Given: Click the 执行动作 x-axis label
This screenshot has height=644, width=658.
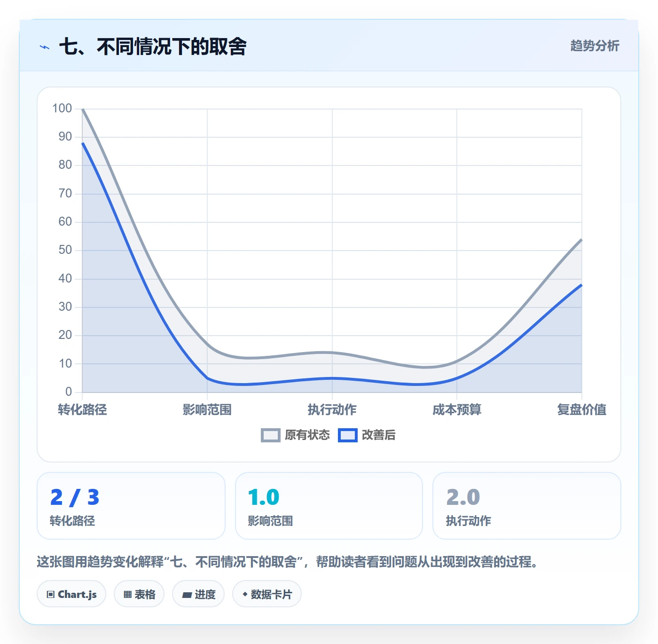Looking at the screenshot, I should 332,410.
